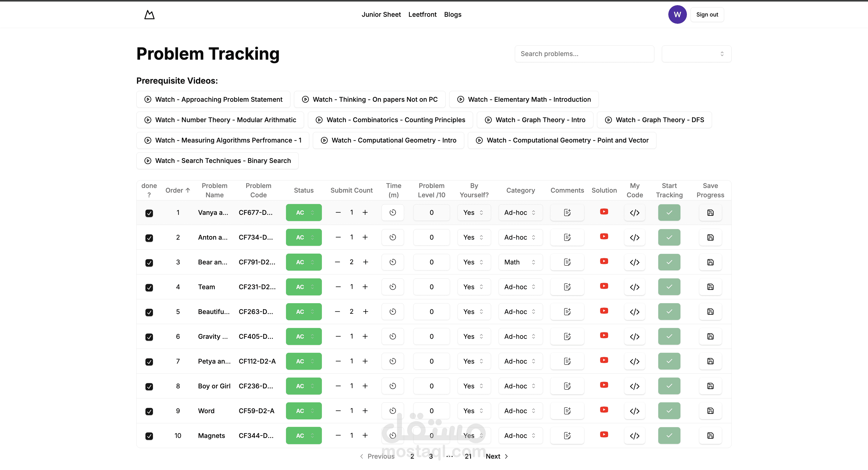Jump to page 21 of results
This screenshot has width=868, height=470.
pyautogui.click(x=468, y=456)
